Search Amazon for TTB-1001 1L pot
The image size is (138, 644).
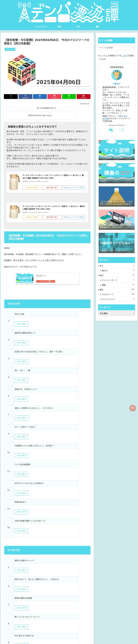(32, 217)
